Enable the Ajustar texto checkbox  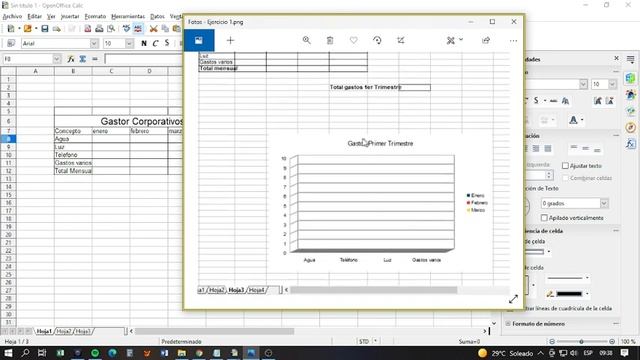pyautogui.click(x=565, y=166)
